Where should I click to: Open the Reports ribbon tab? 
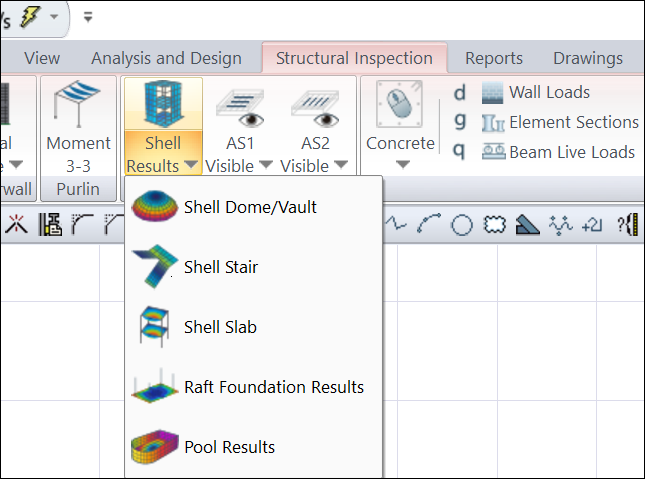point(494,58)
